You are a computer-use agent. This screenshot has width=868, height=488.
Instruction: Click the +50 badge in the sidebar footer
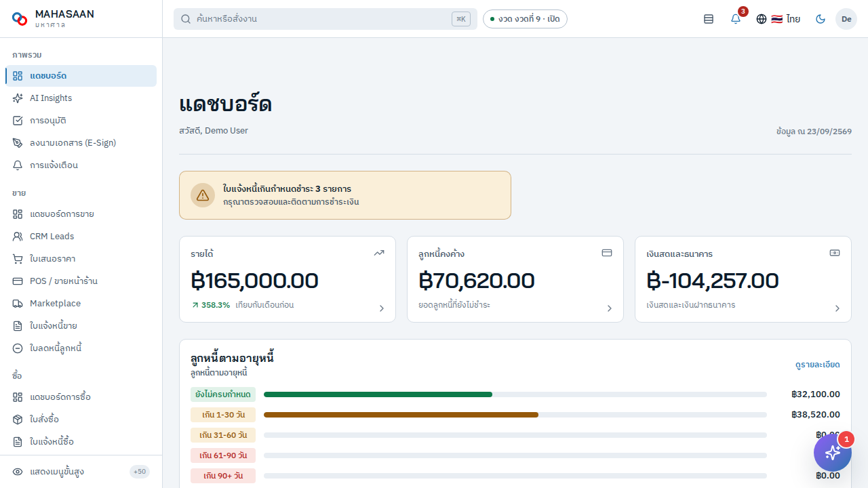pos(140,472)
